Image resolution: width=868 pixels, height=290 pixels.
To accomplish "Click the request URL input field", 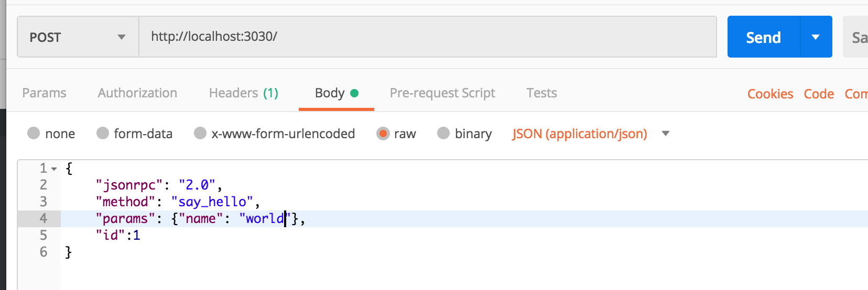I will coord(427,37).
